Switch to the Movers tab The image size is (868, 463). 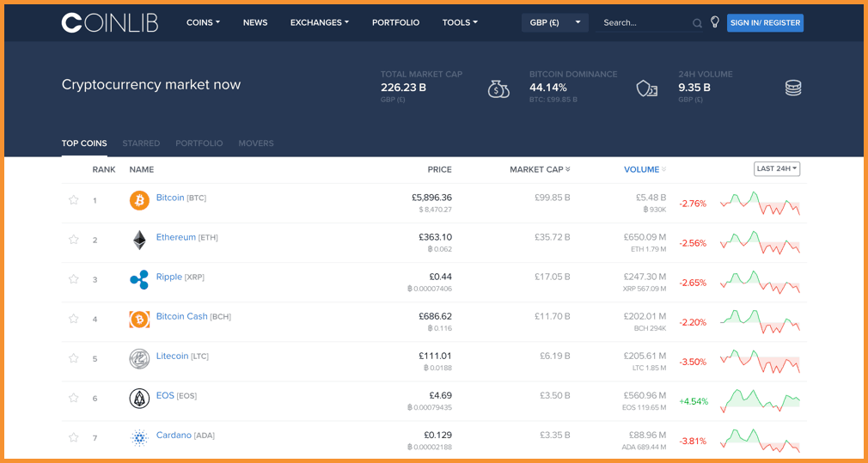tap(256, 143)
